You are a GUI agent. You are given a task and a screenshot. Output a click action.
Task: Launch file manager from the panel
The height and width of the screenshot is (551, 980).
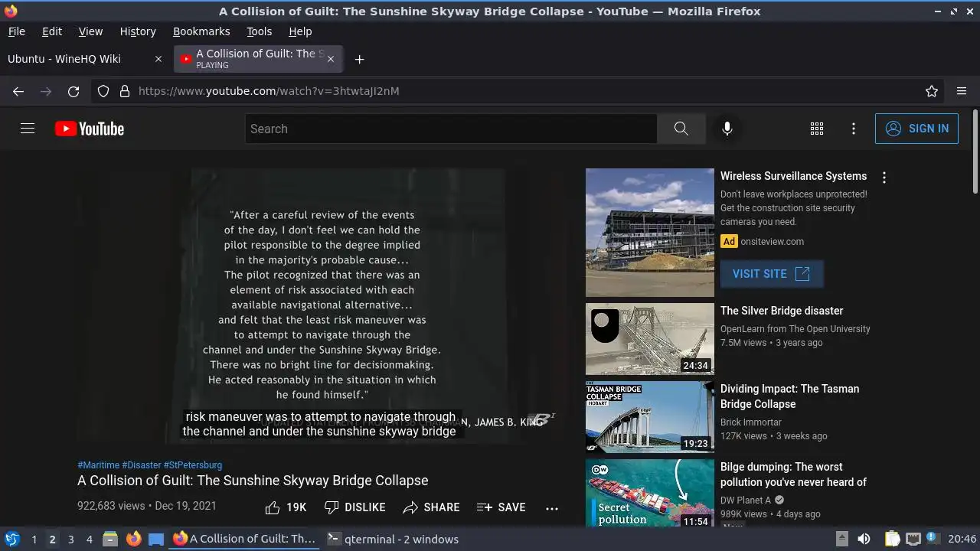[110, 539]
